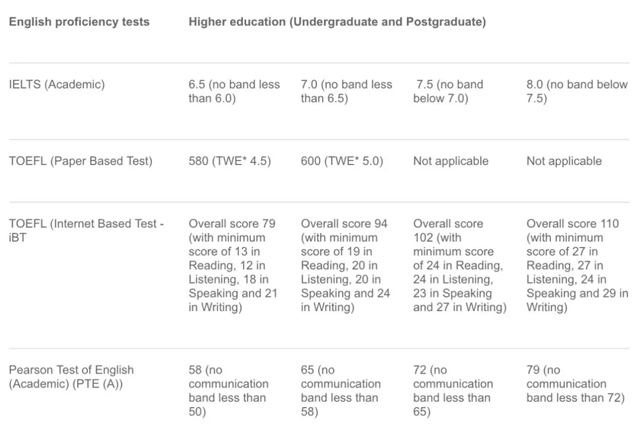Click the English proficiency tests header
Screen dimensions: 640x430
click(x=79, y=22)
